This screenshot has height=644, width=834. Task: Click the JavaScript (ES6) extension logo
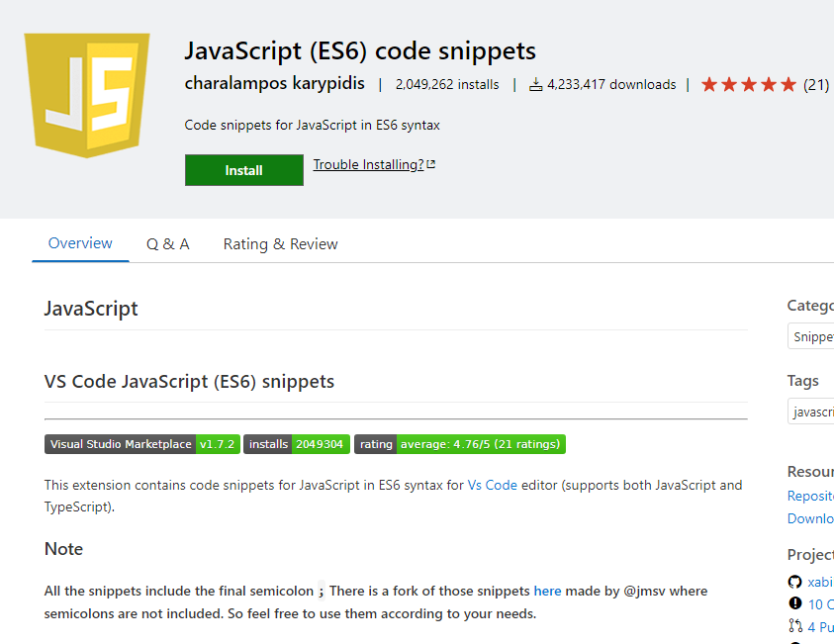87,94
